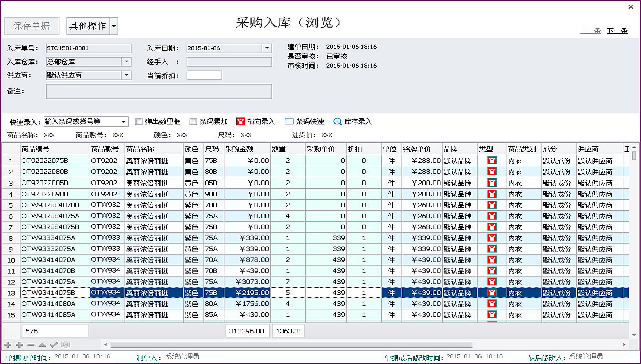This screenshot has width=641, height=364.
Task: Go to next record with 下一条
Action: click(x=617, y=31)
